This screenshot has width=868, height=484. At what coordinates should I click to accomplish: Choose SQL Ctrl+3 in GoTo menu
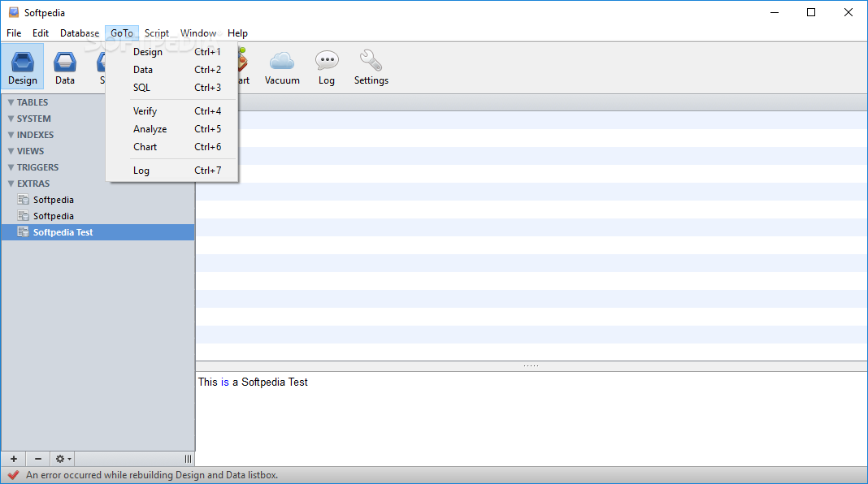172,88
